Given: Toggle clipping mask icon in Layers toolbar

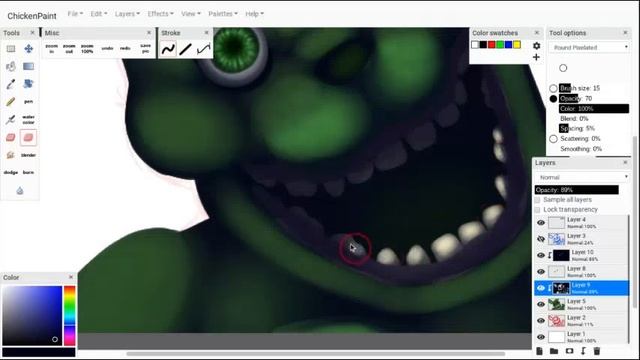Looking at the screenshot, I should coord(583,351).
